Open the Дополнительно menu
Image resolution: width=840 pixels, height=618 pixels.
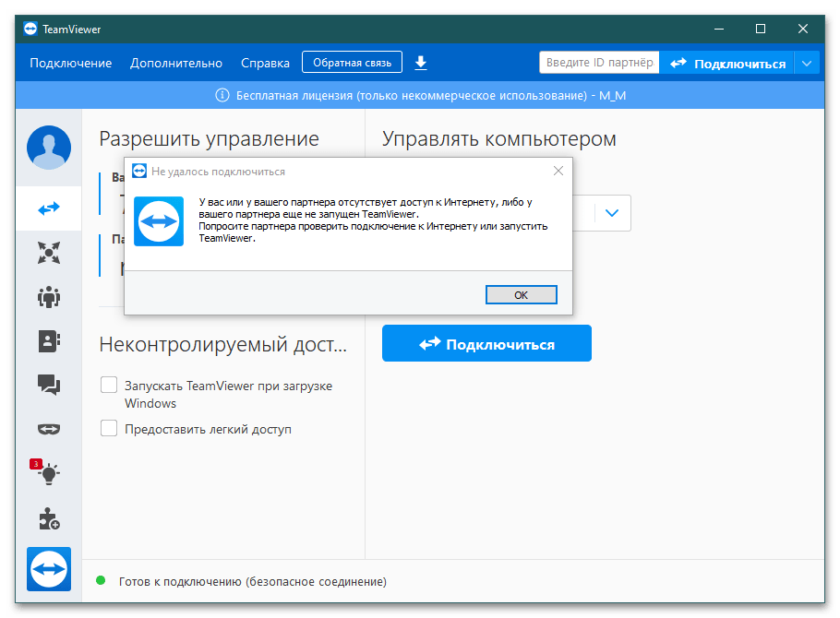[176, 64]
